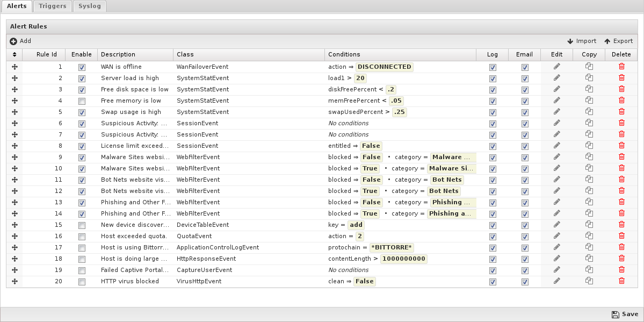This screenshot has width=644, height=322.
Task: Delete rule 10 Malware Sites rule
Action: [x=621, y=168]
